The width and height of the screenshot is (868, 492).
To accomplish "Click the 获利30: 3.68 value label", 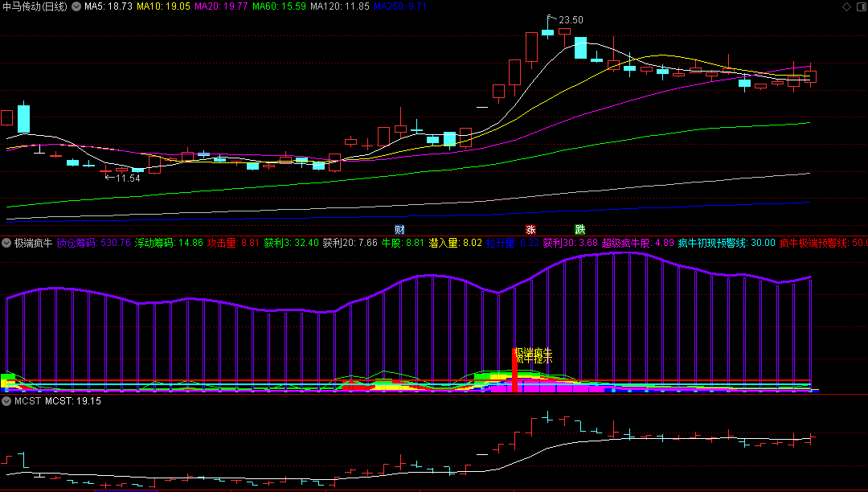I will 571,243.
